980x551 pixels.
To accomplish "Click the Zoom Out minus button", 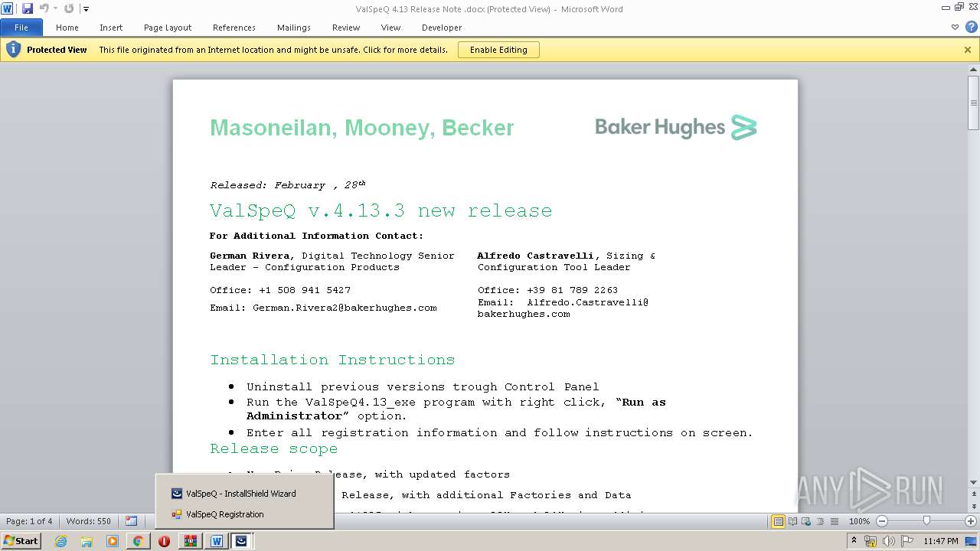I will coord(882,521).
